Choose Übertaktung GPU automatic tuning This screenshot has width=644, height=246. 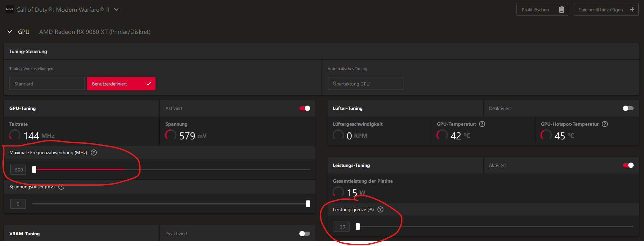[x=365, y=83]
